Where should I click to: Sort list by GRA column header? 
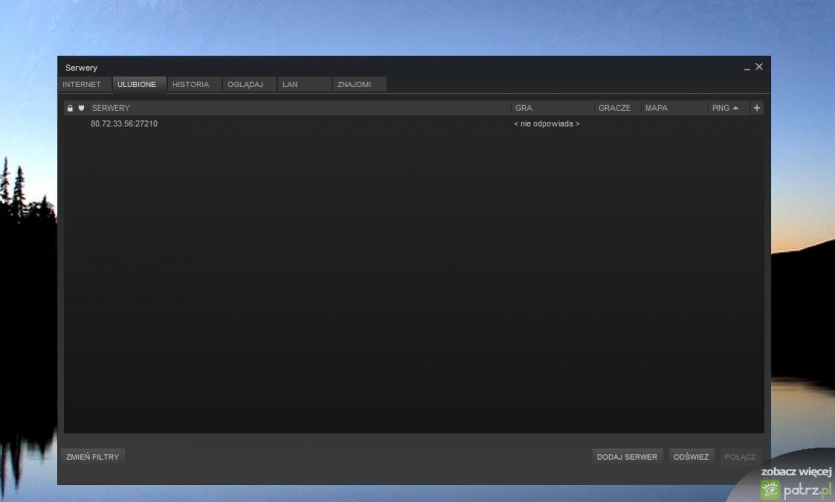pos(524,108)
